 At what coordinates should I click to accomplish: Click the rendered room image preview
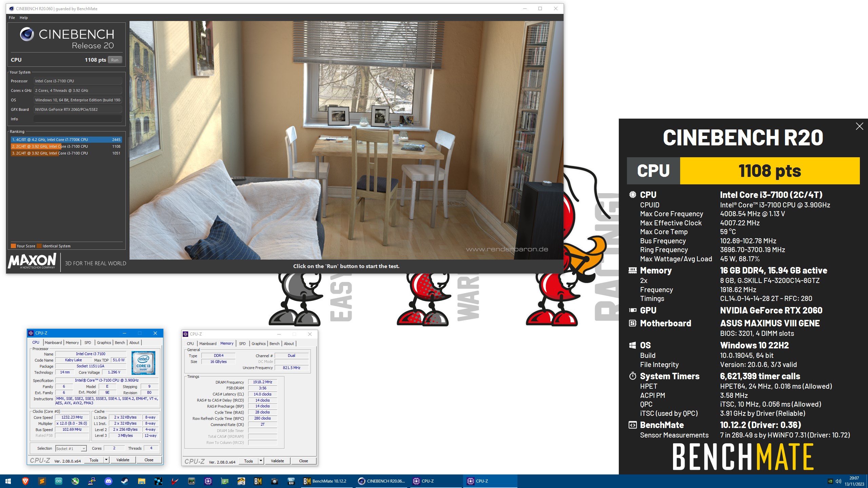(x=346, y=140)
